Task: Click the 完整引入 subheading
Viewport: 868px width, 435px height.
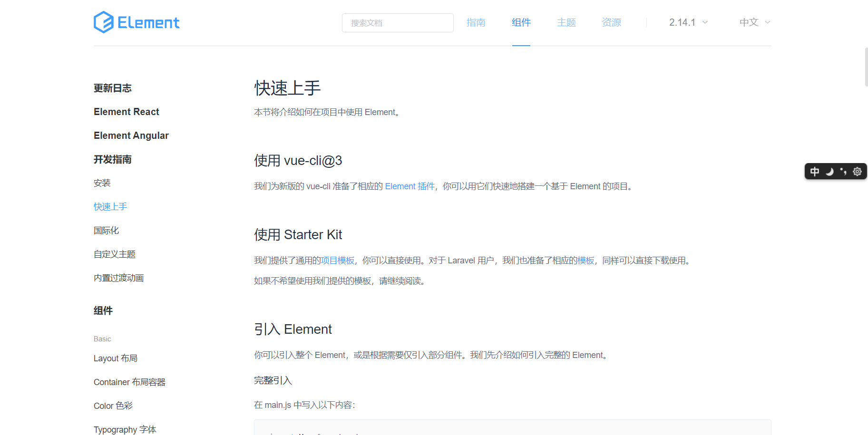Action: pyautogui.click(x=273, y=380)
